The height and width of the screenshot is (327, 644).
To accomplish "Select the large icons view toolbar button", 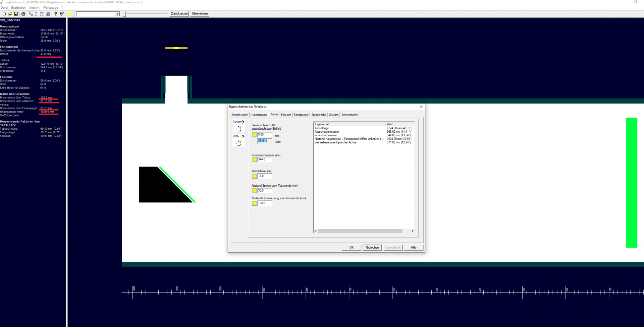I will [31, 14].
